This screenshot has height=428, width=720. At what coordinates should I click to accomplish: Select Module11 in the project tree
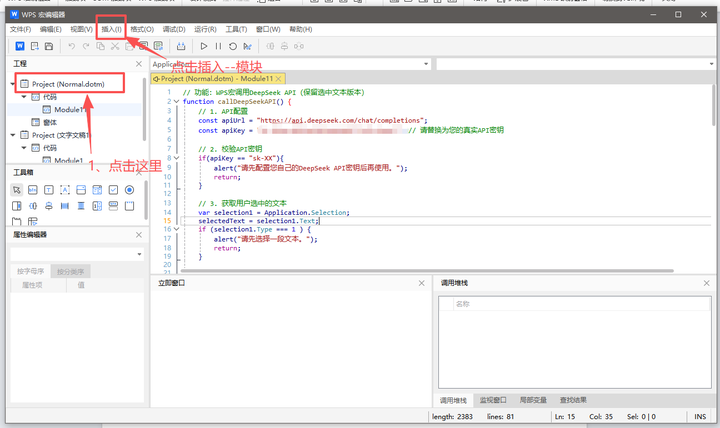(70, 109)
